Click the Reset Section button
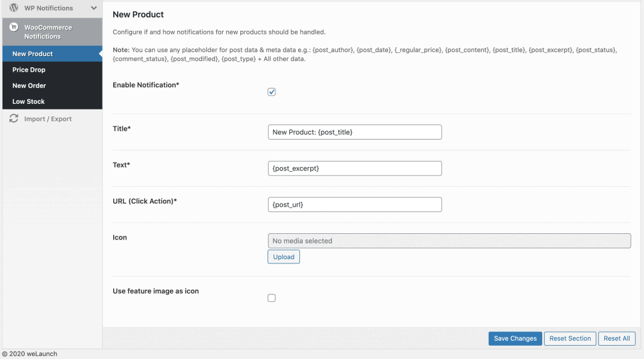 click(x=570, y=338)
